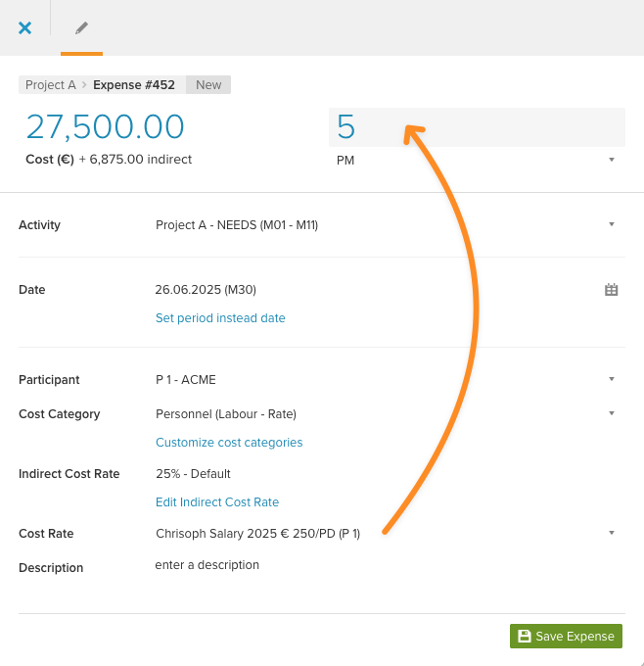Click the Expense #452 breadcrumb
This screenshot has width=644, height=666.
[x=134, y=85]
